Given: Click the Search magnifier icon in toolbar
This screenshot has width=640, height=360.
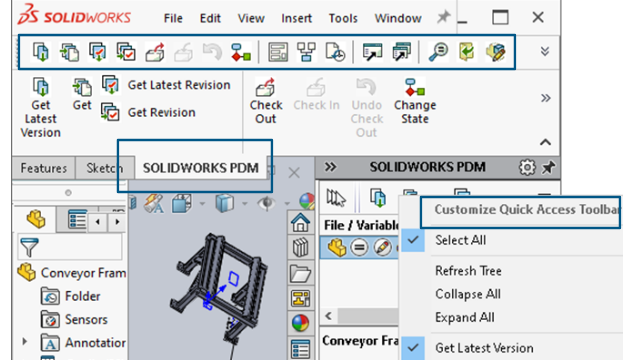Looking at the screenshot, I should click(438, 52).
